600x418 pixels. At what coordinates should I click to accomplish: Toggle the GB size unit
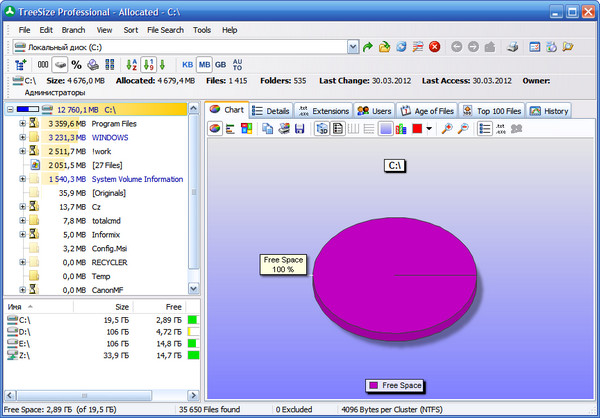tap(220, 65)
